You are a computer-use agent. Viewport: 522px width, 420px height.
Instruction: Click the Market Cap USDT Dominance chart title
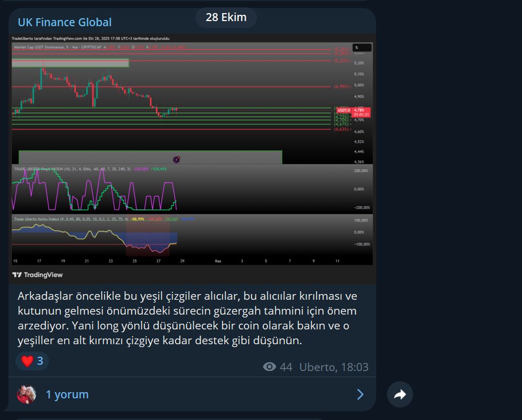click(x=58, y=47)
